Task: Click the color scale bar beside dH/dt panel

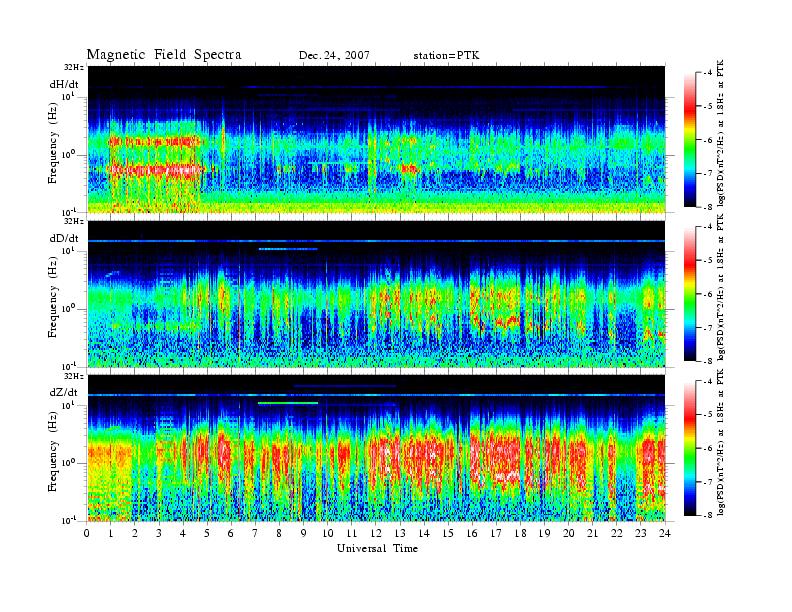Action: 690,140
